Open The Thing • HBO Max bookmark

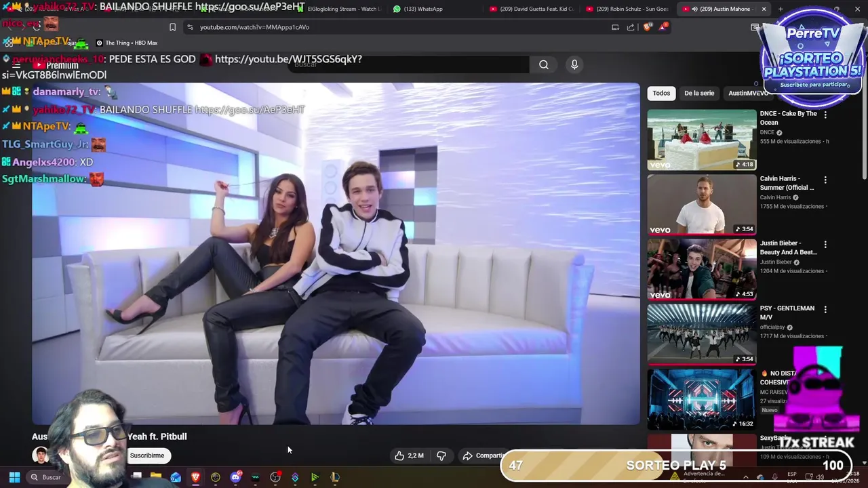127,43
